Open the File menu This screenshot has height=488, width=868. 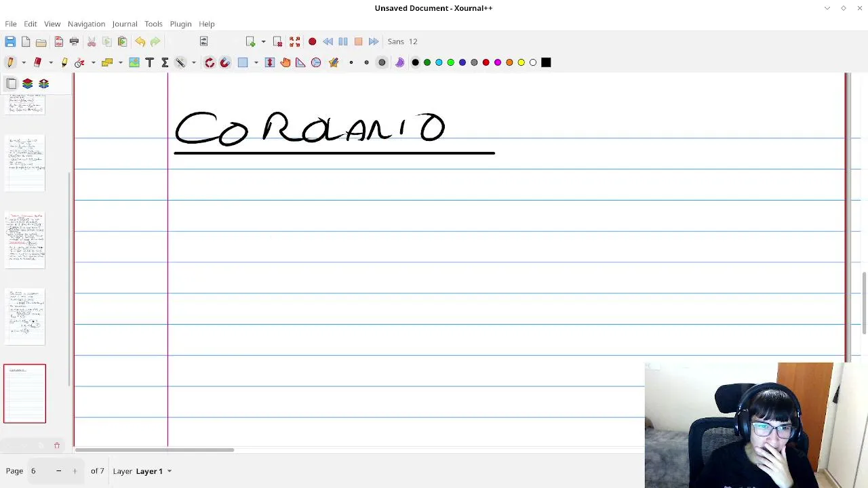pos(11,24)
